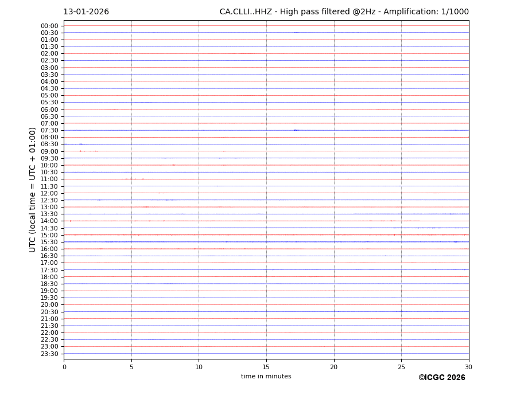The width and height of the screenshot is (532, 399).
Task: Select the 18:00 time row label
Action: point(49,277)
